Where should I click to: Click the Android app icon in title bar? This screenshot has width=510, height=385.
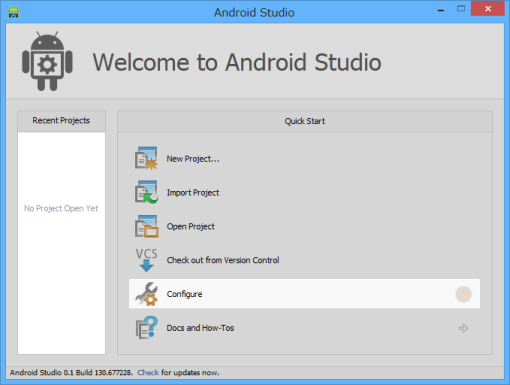(13, 12)
